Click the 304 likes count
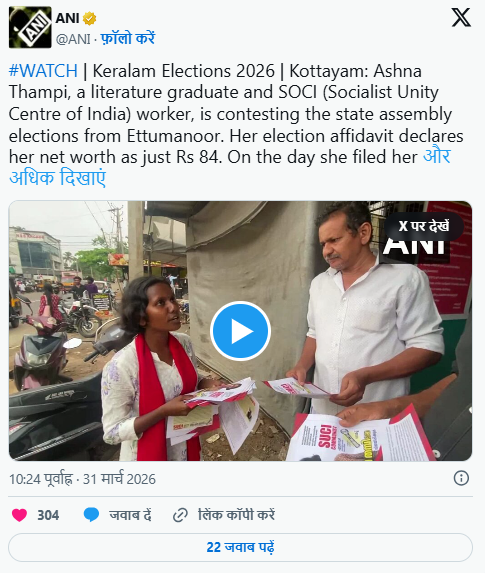 [x=48, y=515]
